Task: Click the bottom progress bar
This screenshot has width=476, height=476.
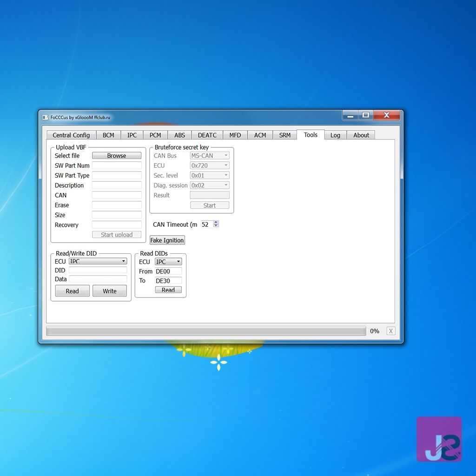Action: click(x=206, y=331)
